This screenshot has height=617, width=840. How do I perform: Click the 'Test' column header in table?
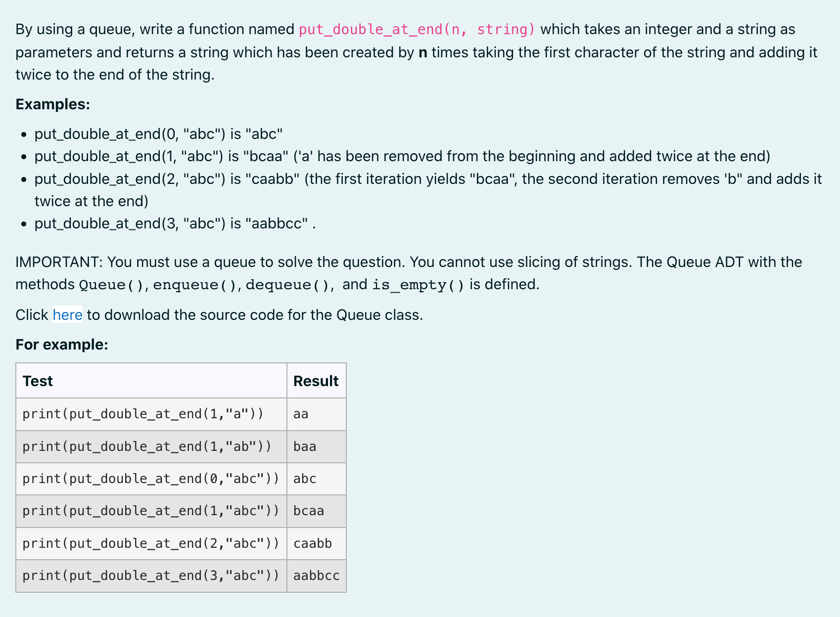point(38,381)
